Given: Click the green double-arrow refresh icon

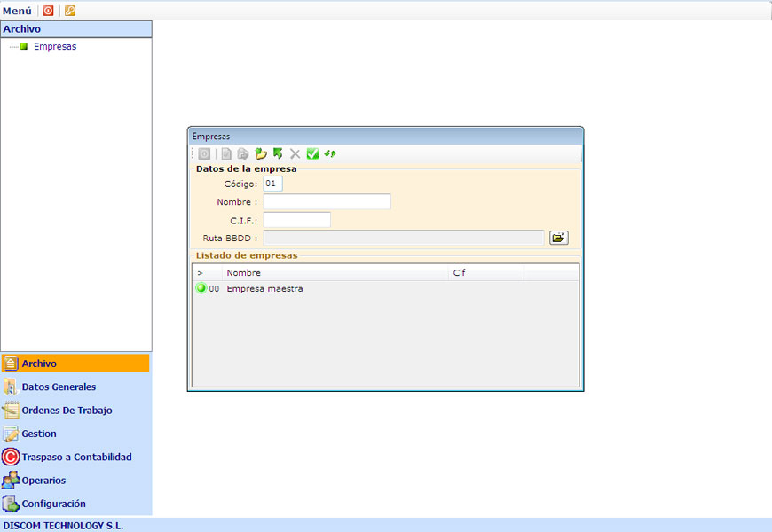Looking at the screenshot, I should pos(330,154).
